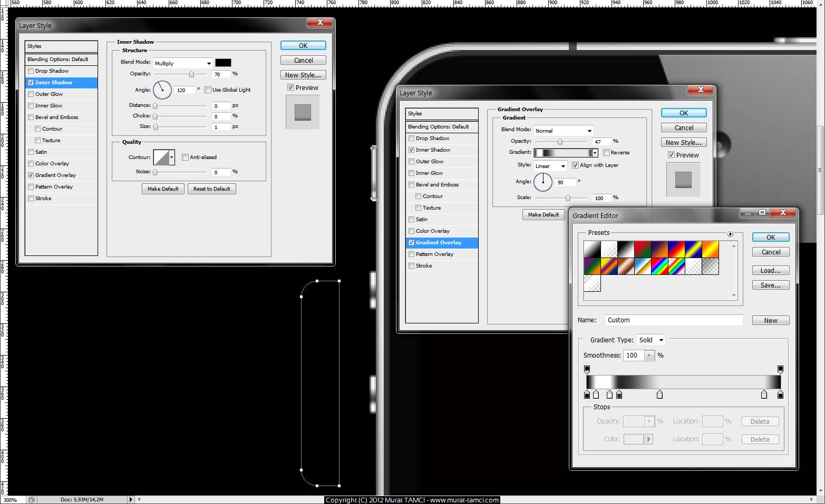
Task: Click the Gradient Overlay angle dial
Action: (543, 182)
